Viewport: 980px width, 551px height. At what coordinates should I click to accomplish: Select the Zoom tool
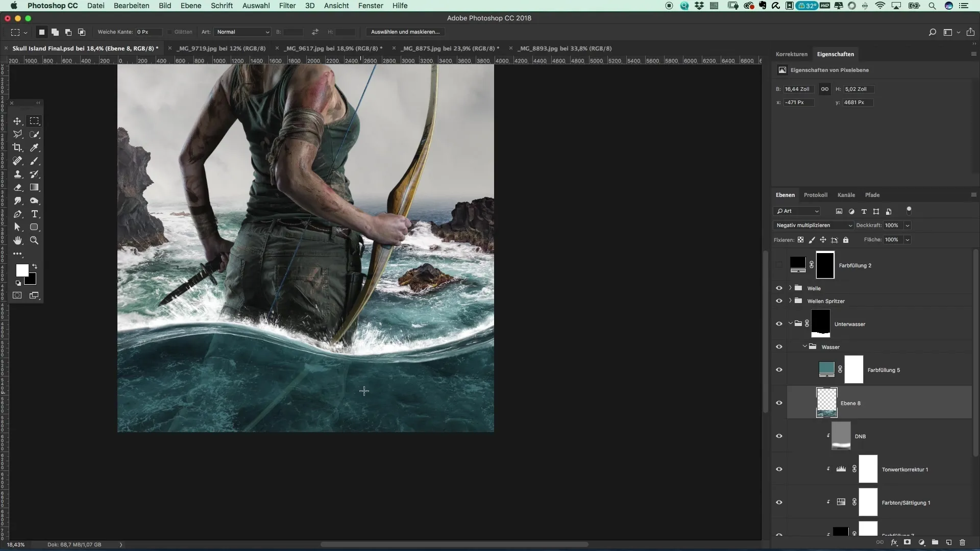pos(34,240)
